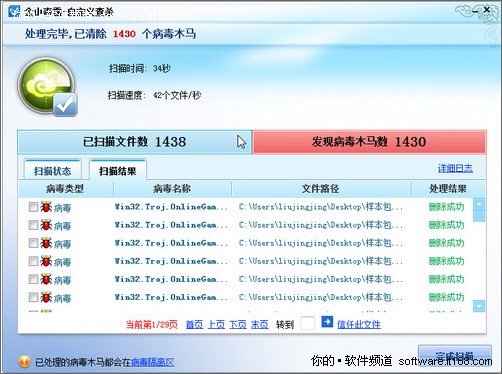Screen dimensions: 502x374
Task: Switch to the 扫描结果 tab
Action: pyautogui.click(x=118, y=170)
